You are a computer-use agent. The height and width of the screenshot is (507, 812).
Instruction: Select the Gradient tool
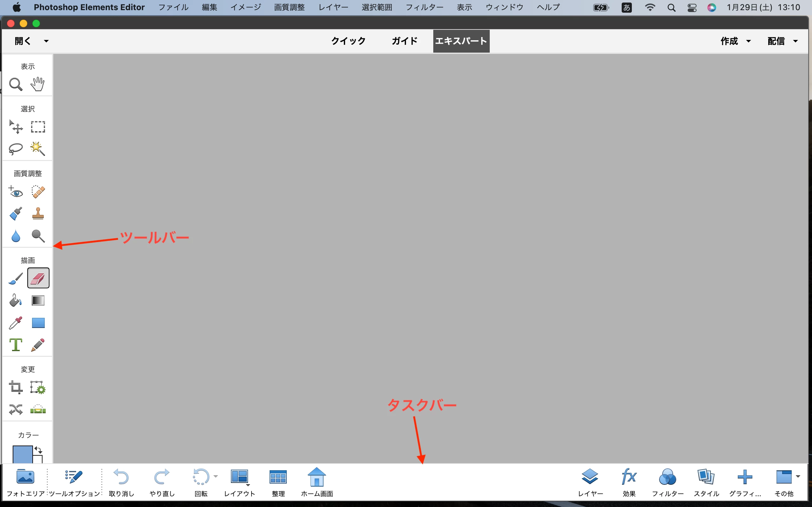38,300
